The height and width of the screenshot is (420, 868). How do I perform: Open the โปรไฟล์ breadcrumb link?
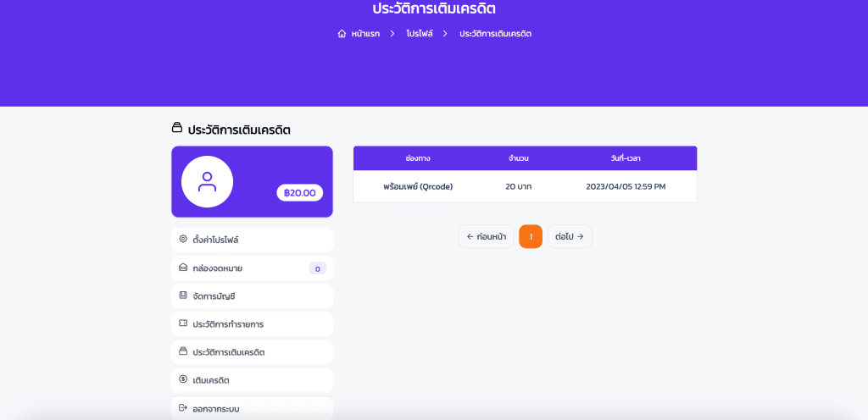point(419,34)
